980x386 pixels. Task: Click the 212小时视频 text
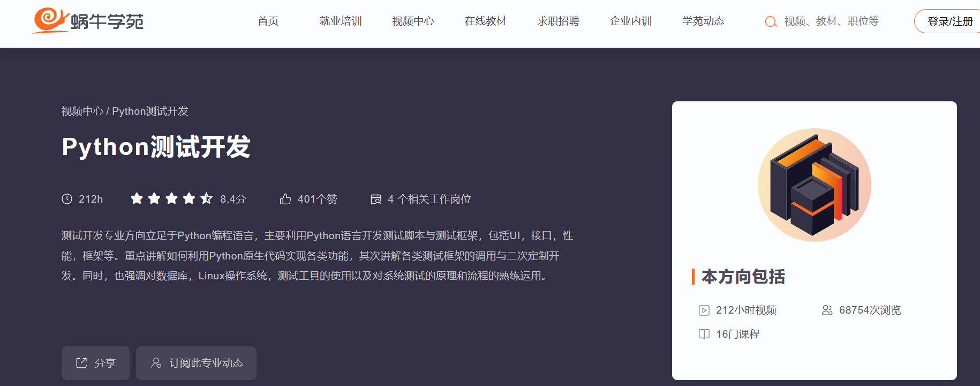[x=746, y=310]
